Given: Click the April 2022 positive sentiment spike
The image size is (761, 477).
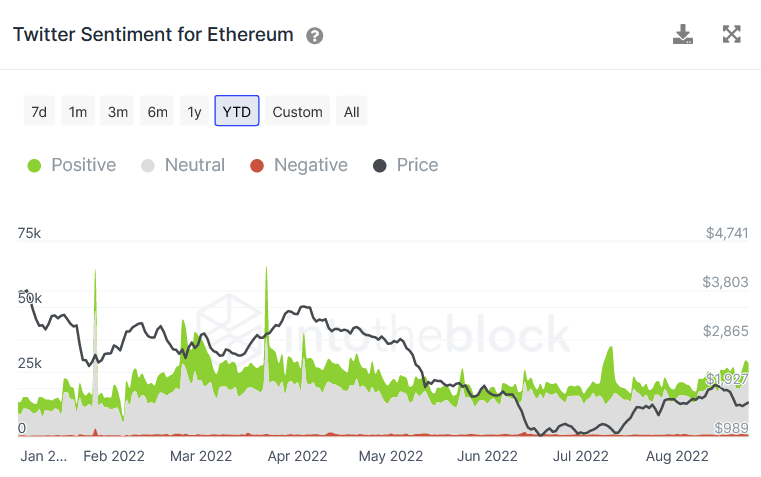Looking at the screenshot, I should pyautogui.click(x=266, y=272).
